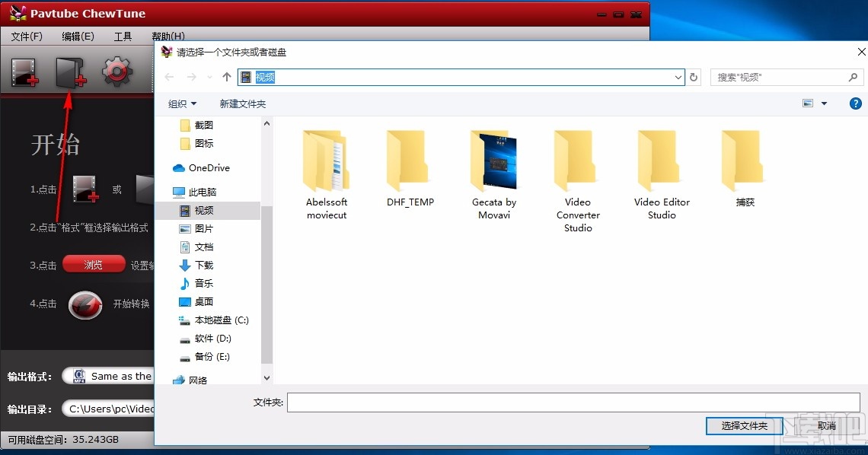
Task: Select the Gecata by Movavi folder
Action: (494, 175)
